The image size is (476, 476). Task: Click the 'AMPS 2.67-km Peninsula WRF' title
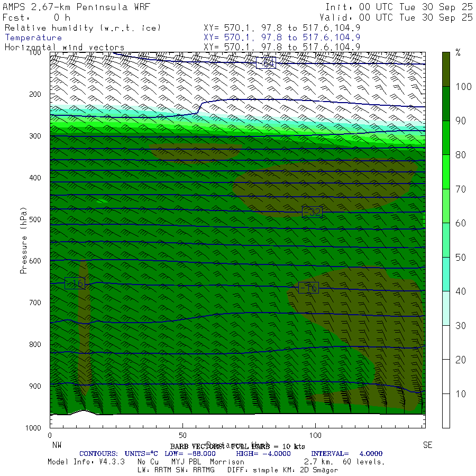76,7
